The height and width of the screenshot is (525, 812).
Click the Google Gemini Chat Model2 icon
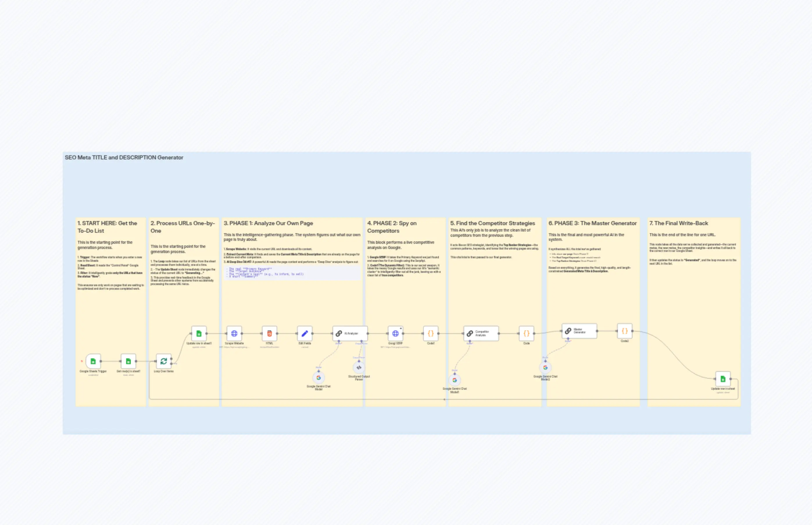[545, 368]
